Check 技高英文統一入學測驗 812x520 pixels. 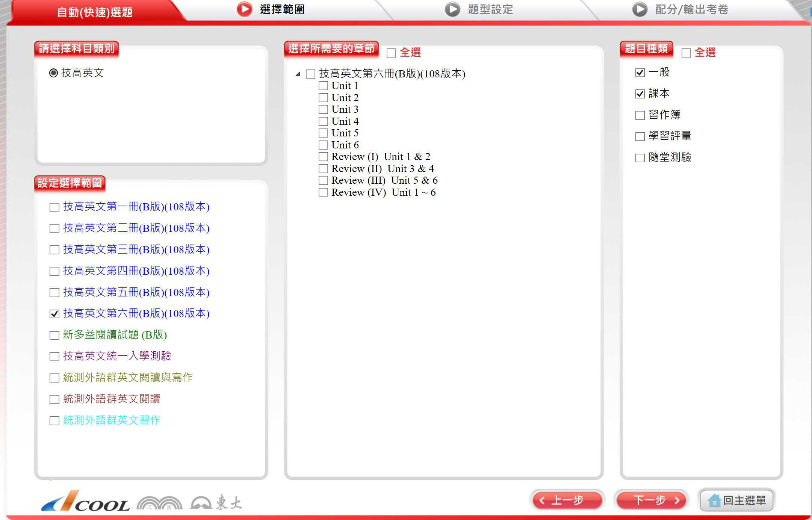pos(54,357)
